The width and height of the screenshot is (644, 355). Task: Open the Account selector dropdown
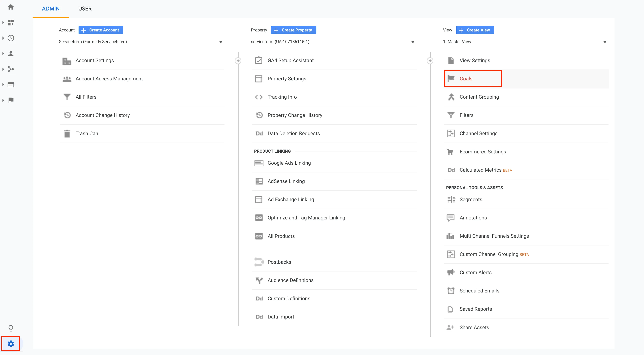click(x=141, y=42)
